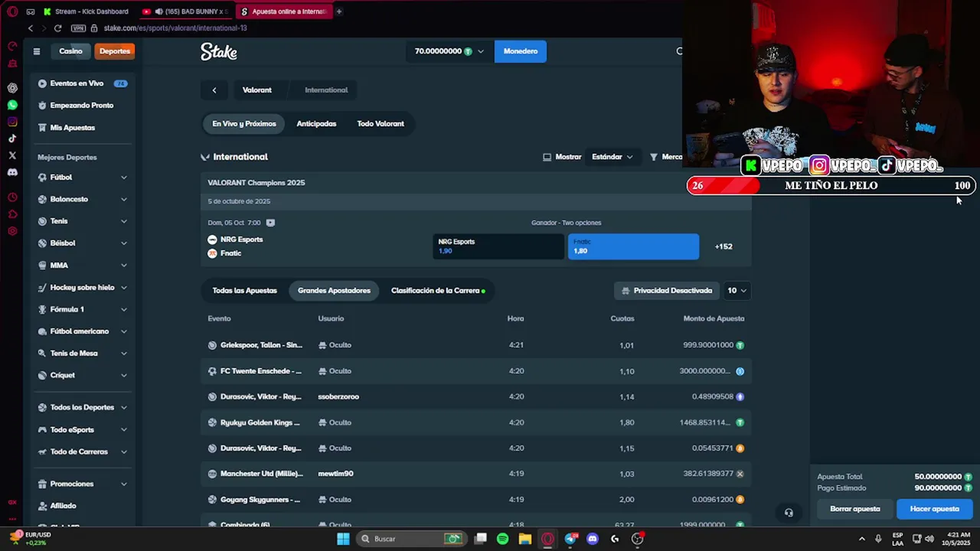This screenshot has height=551, width=980.
Task: Toggle the Privacidad Desactivada button
Action: tap(667, 291)
